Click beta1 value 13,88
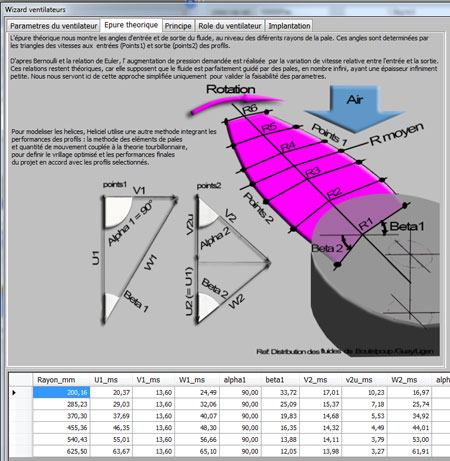The width and height of the screenshot is (450, 461). click(280, 440)
